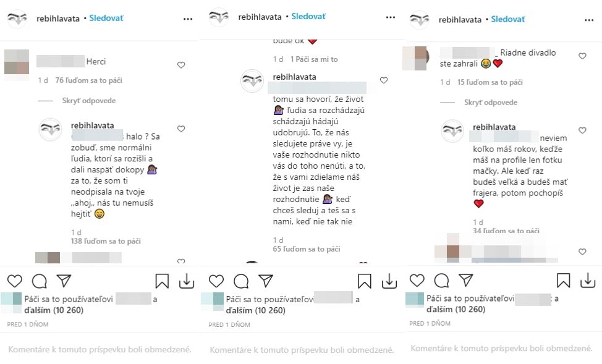Viewport: 602px width, 364px height.
Task: Follow rebihlavata via Sledovať in the left panel
Action: click(106, 18)
